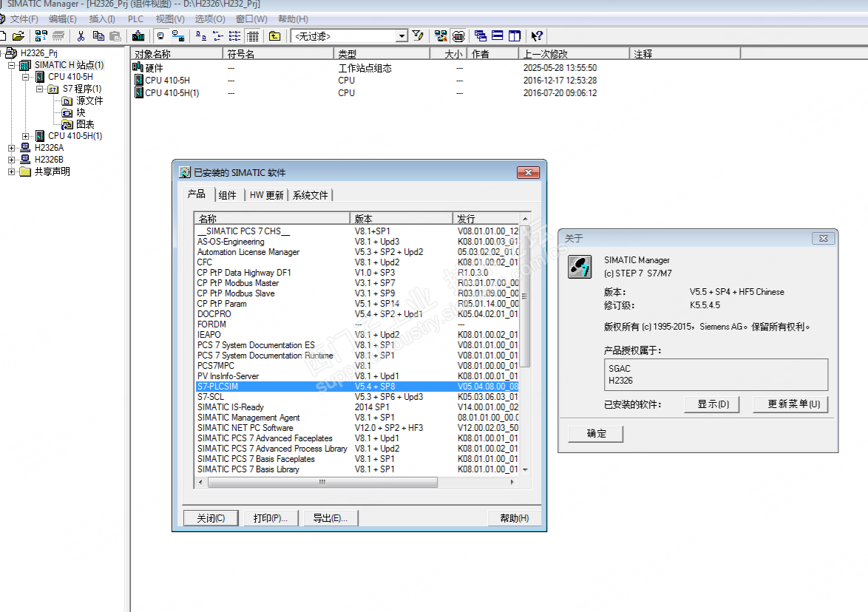
Task: Toggle the Details view mode button
Action: point(253,35)
